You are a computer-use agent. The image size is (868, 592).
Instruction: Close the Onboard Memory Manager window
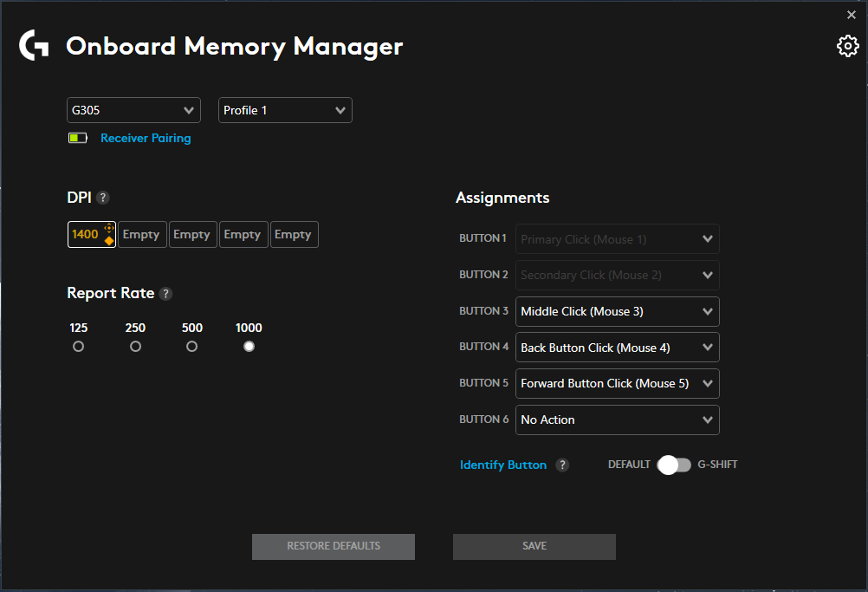(x=852, y=15)
